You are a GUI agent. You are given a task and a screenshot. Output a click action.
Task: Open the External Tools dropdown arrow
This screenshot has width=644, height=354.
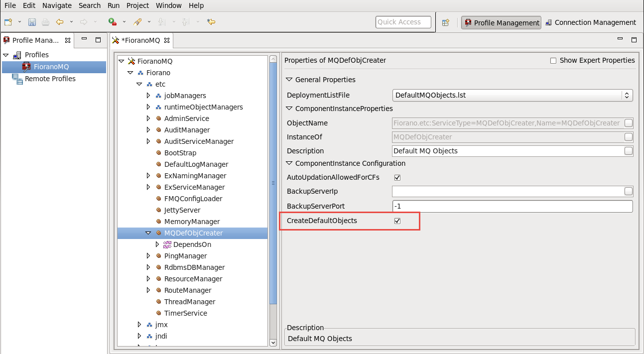coord(124,22)
